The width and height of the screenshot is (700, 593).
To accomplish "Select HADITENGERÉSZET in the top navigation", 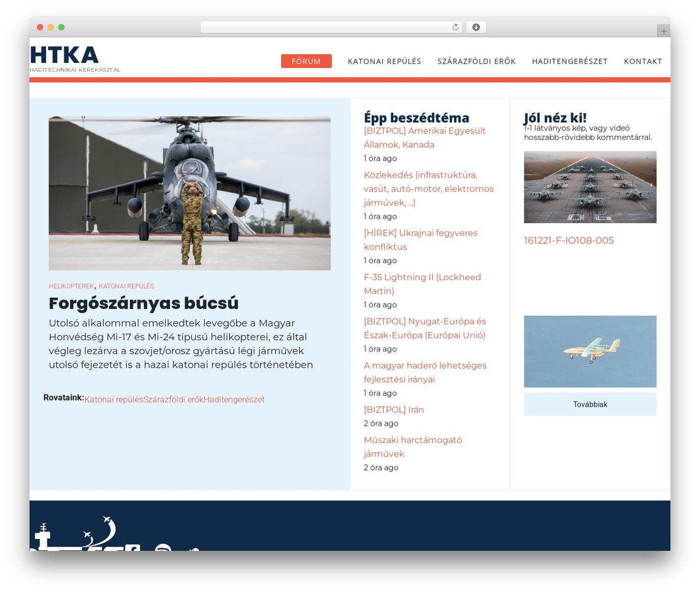I will pos(570,61).
